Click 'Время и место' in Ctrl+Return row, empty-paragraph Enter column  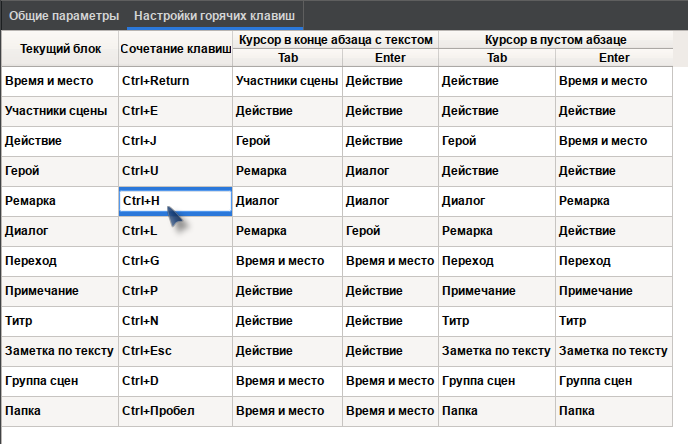tap(614, 81)
